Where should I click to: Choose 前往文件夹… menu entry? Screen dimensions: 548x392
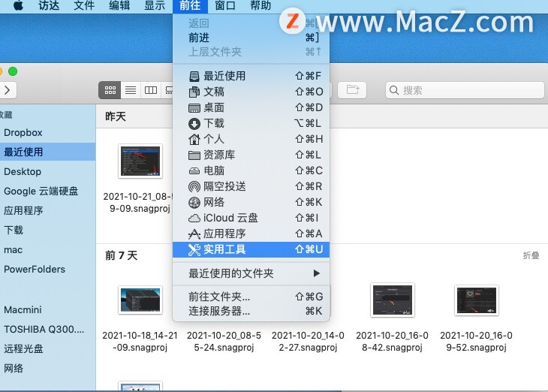pos(251,297)
